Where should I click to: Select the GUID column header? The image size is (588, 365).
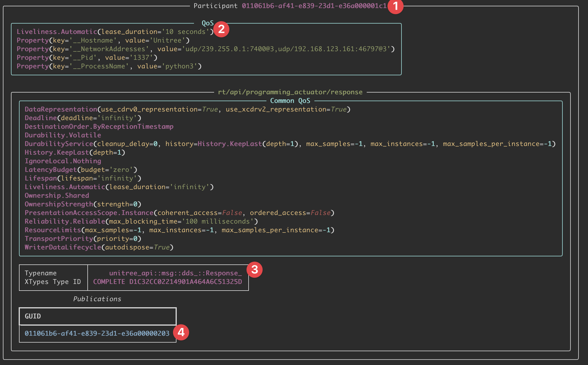(33, 316)
